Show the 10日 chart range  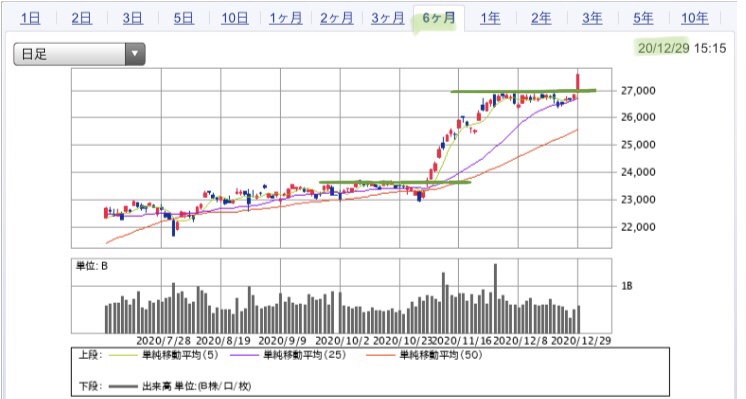(x=235, y=19)
